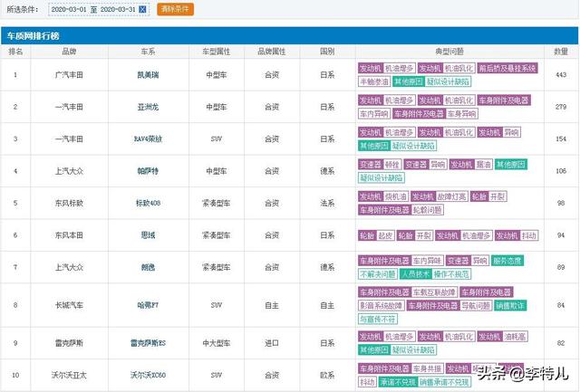Select the 顿挫 tag in 帕萨特 row
Image resolution: width=580 pixels, height=392 pixels.
pyautogui.click(x=392, y=165)
